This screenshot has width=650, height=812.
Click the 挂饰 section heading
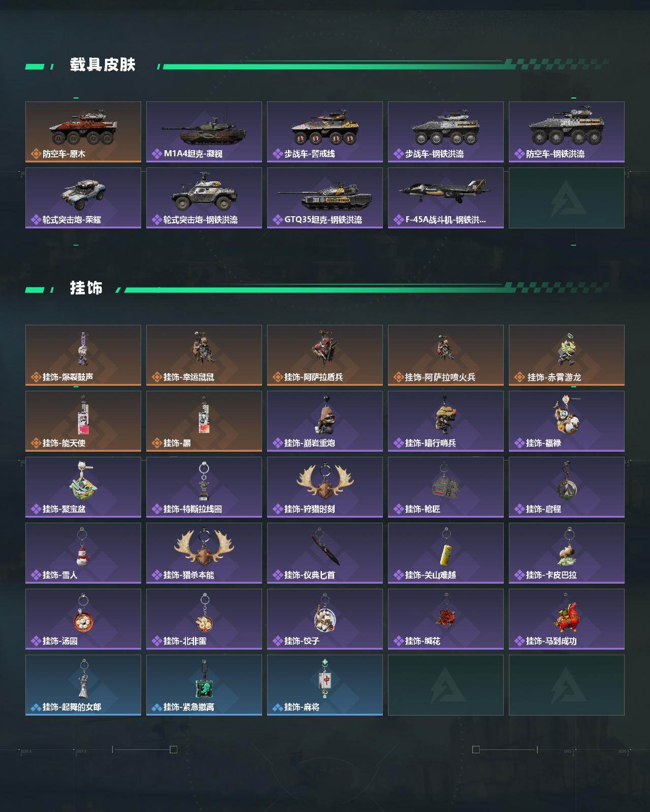pos(86,288)
